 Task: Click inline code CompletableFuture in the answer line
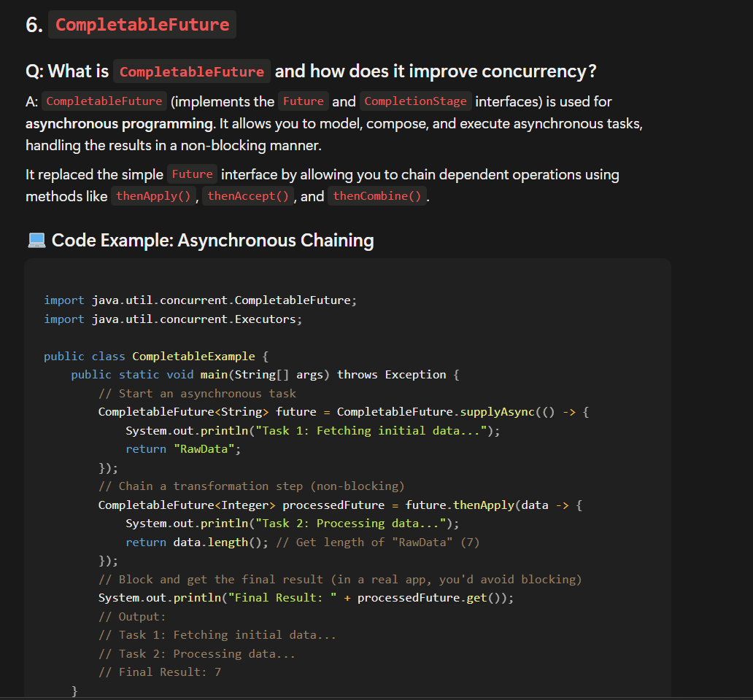[x=104, y=101]
